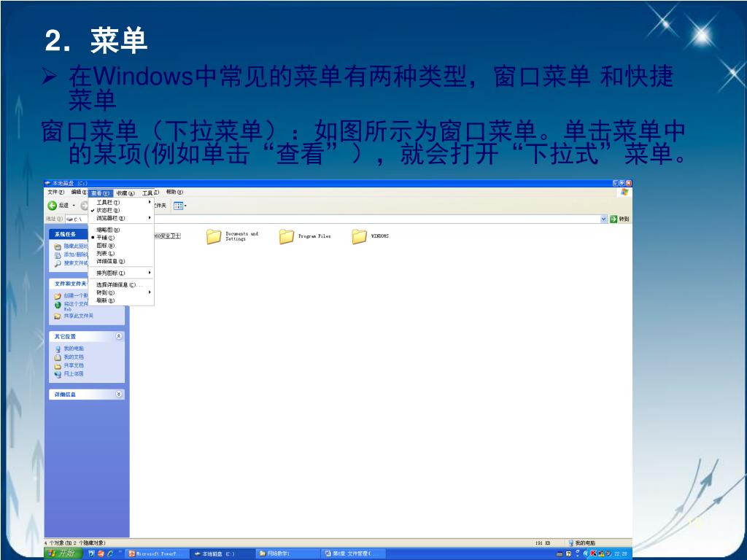This screenshot has width=747, height=560.
Task: Open the address bar dropdown arrow
Action: click(x=603, y=219)
